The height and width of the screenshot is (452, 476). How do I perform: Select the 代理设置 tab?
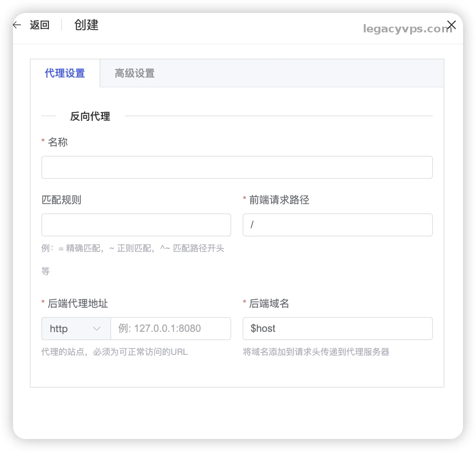pos(65,73)
